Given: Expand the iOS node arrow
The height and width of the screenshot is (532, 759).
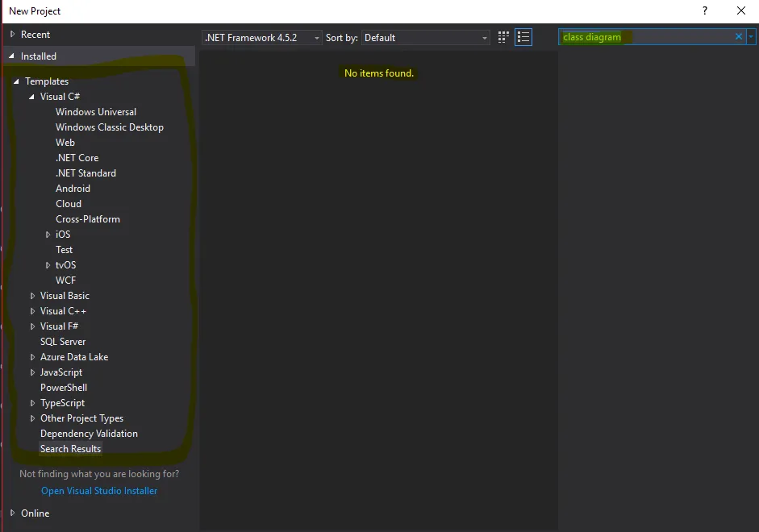Looking at the screenshot, I should [x=48, y=235].
